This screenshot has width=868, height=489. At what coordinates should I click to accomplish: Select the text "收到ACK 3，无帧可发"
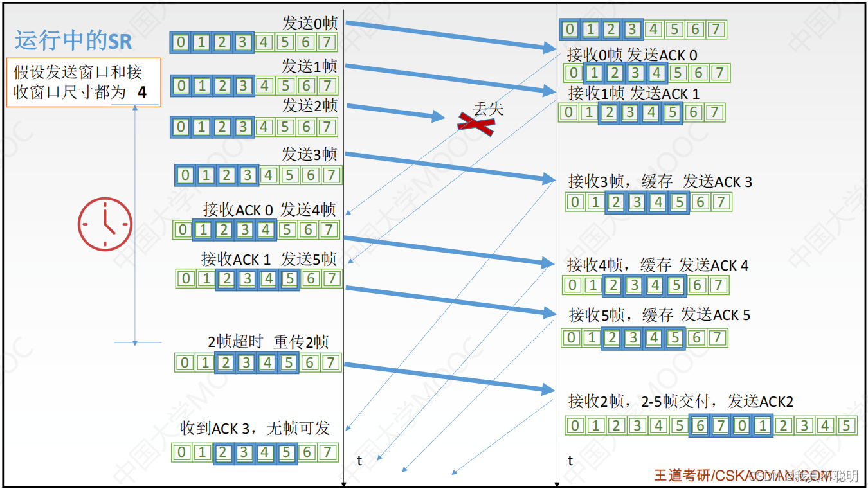point(255,428)
